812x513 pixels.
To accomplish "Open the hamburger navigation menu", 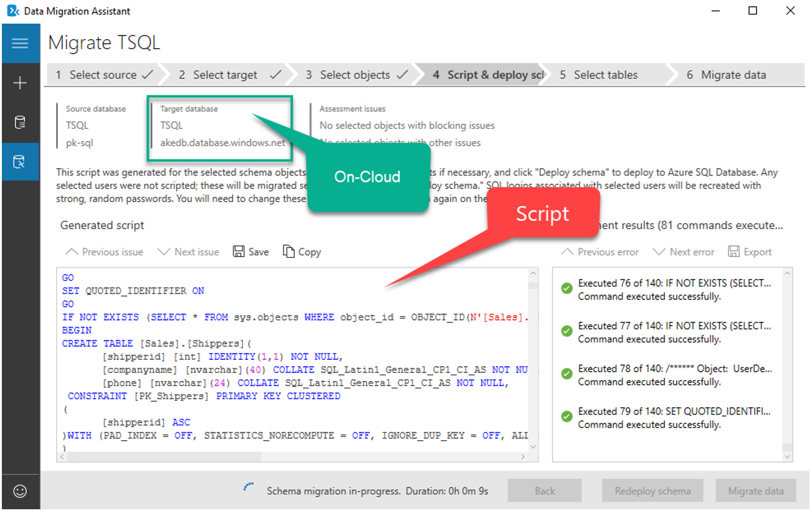I will click(x=21, y=44).
